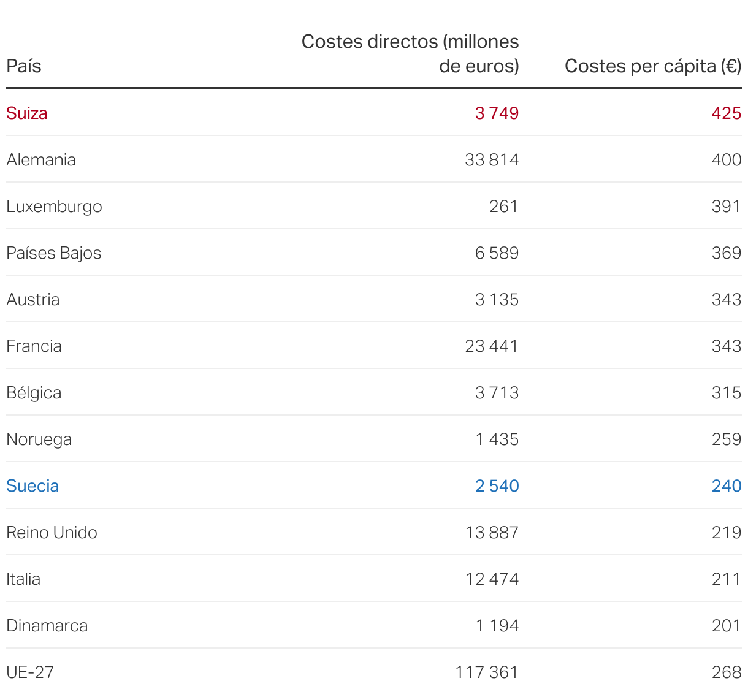Click Suiza's per capita value 425
748x700 pixels.
tap(727, 113)
